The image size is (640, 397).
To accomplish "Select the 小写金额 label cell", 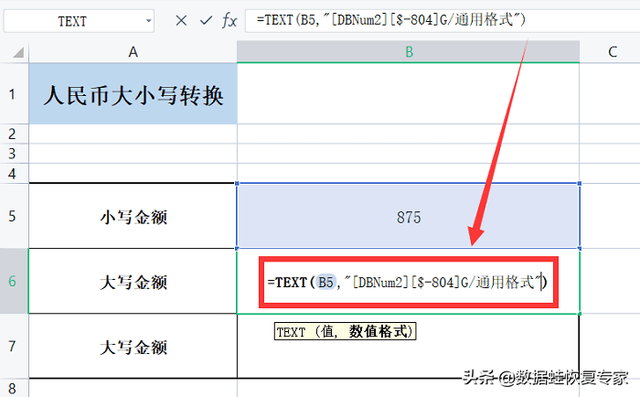I will point(133,216).
